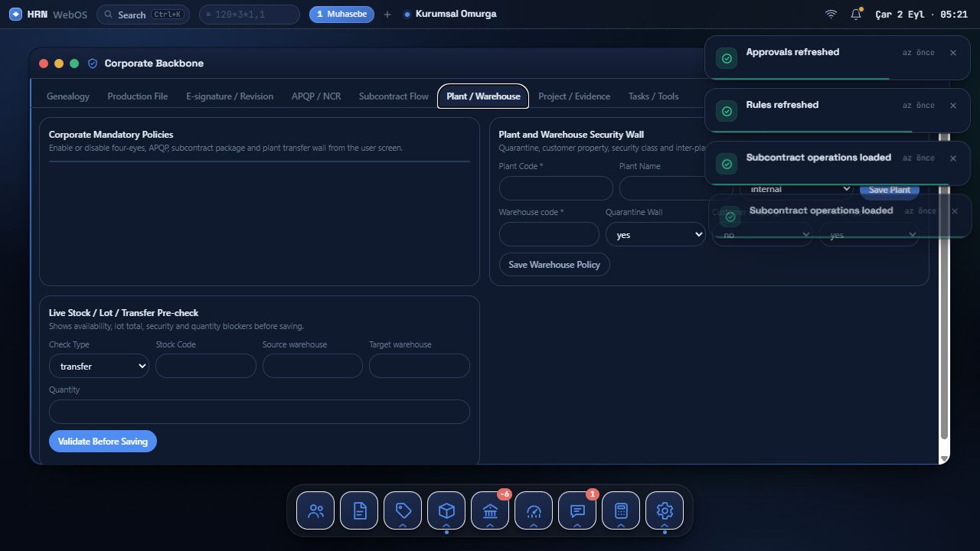Viewport: 980px width, 551px height.
Task: Add a new workspace with plus button
Action: tap(387, 15)
